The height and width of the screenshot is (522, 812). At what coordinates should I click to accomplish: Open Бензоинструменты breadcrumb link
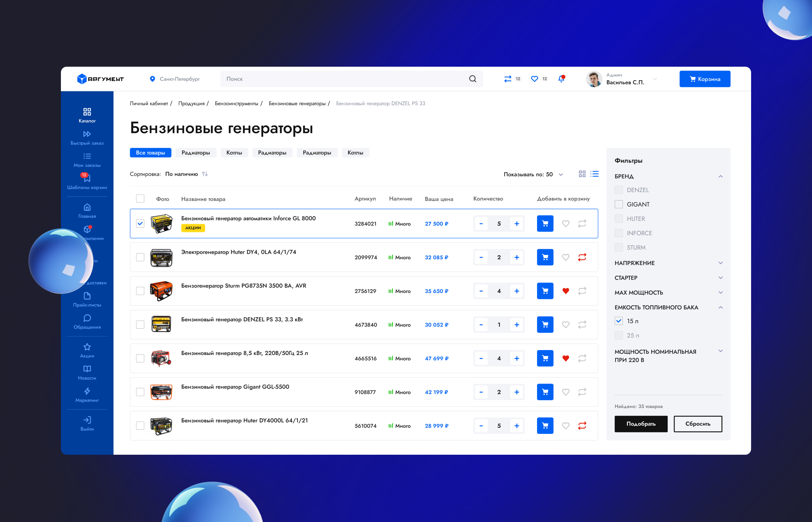236,103
